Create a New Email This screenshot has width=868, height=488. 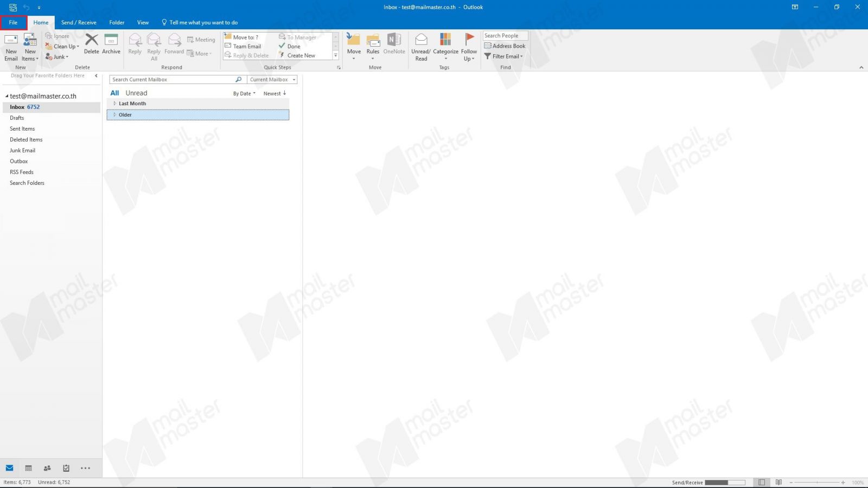click(x=11, y=47)
